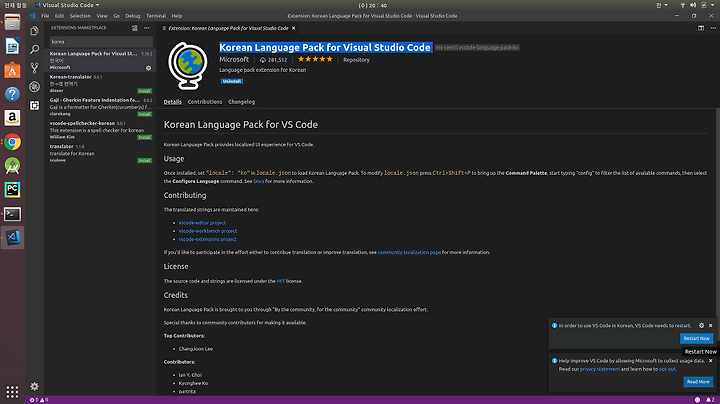720x404 pixels.
Task: Close the Korean Language Pack extension tab
Action: click(x=293, y=28)
